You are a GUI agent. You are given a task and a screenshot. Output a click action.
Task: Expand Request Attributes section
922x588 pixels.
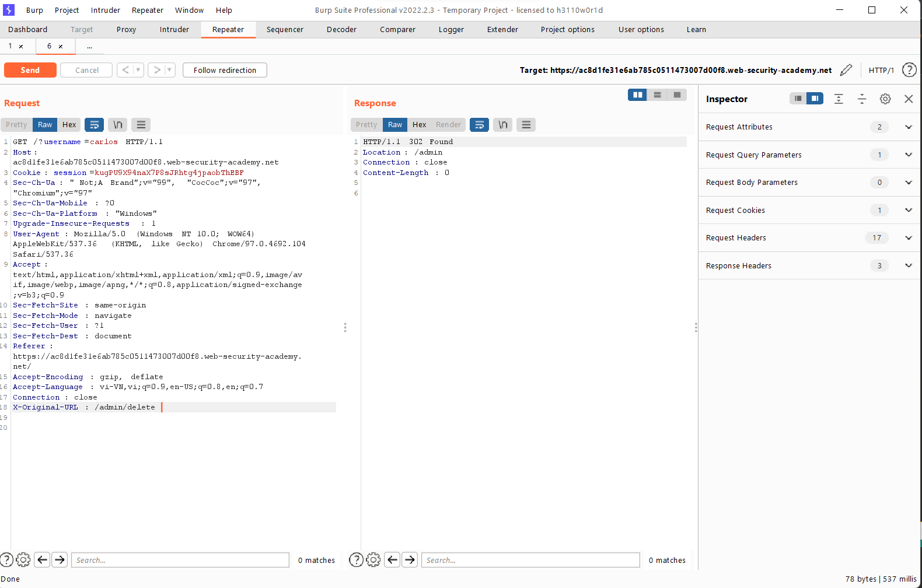click(908, 127)
